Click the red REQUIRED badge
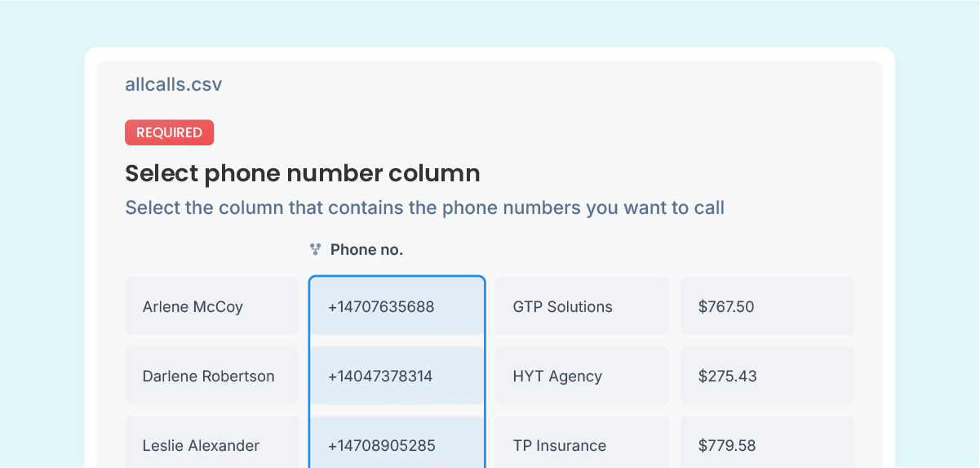 pos(169,132)
